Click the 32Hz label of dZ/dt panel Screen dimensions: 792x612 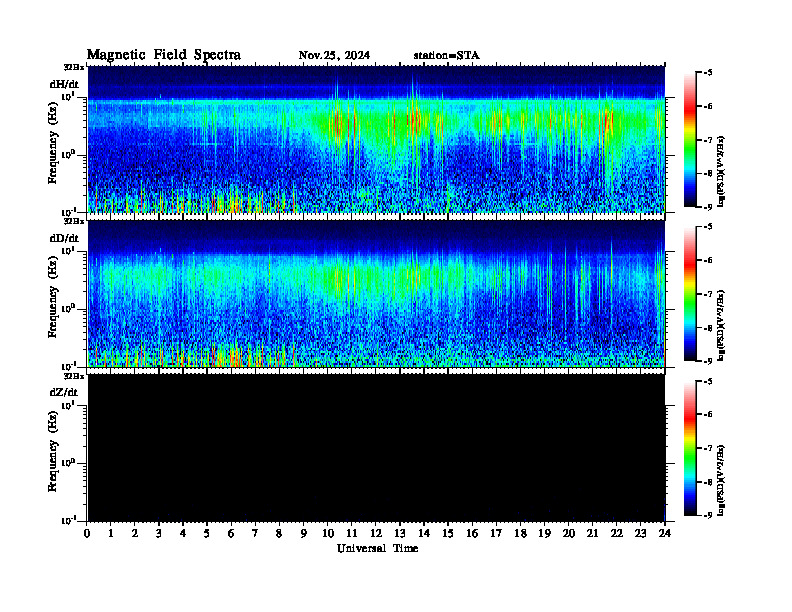(74, 376)
